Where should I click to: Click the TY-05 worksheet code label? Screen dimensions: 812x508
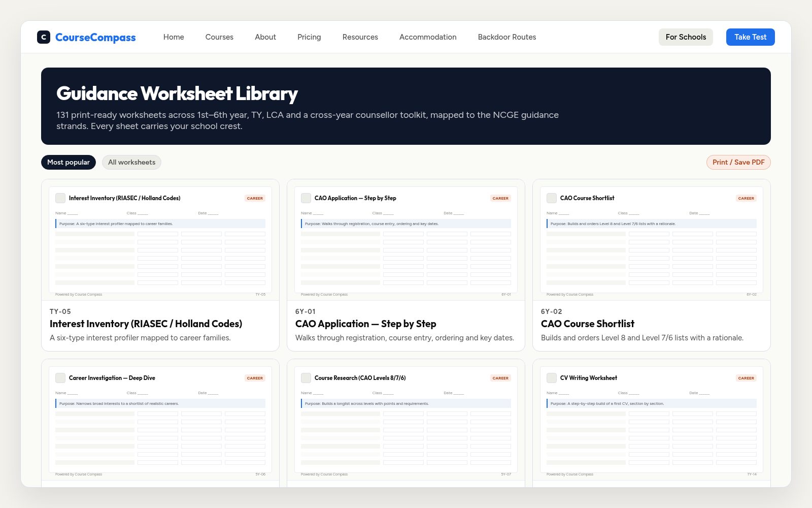60,311
